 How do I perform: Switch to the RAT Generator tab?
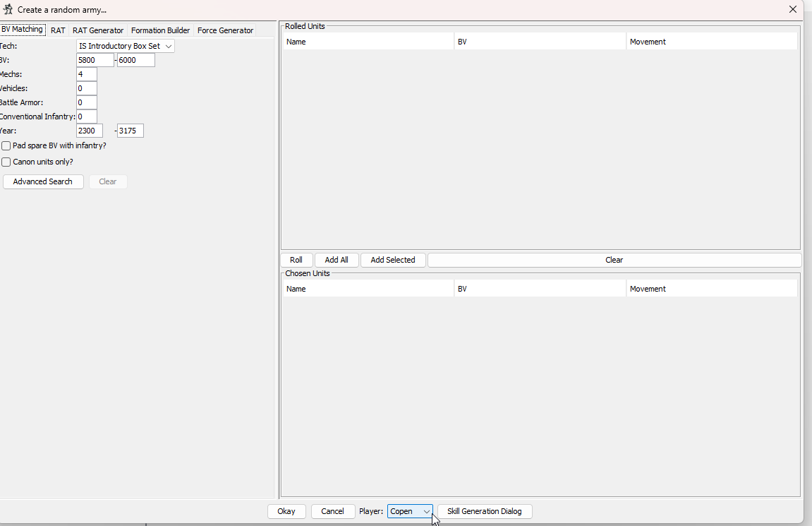98,30
